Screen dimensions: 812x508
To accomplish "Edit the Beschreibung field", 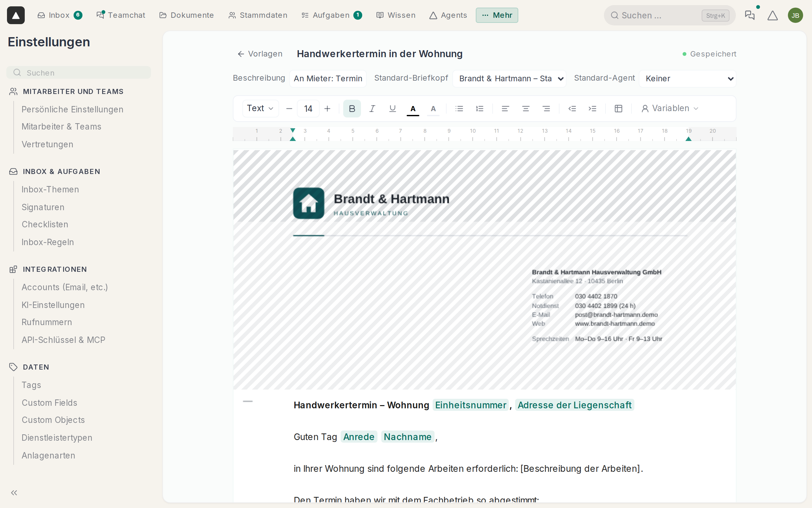I will 328,79.
